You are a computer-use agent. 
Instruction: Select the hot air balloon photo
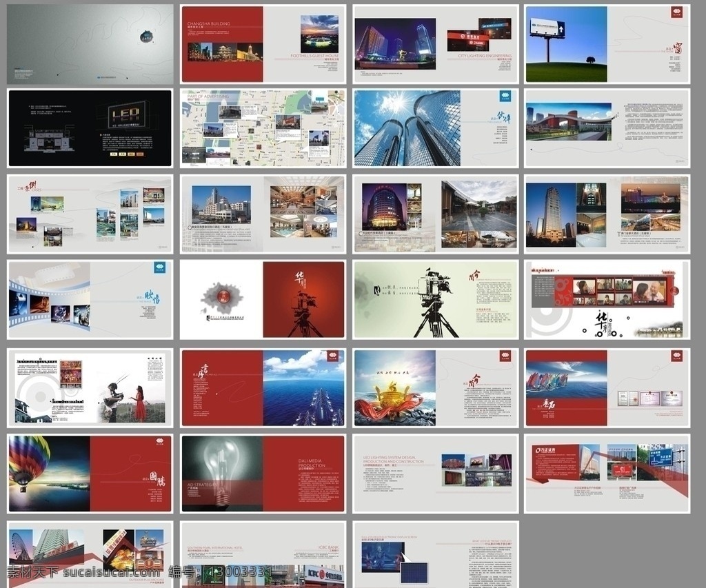49,473
